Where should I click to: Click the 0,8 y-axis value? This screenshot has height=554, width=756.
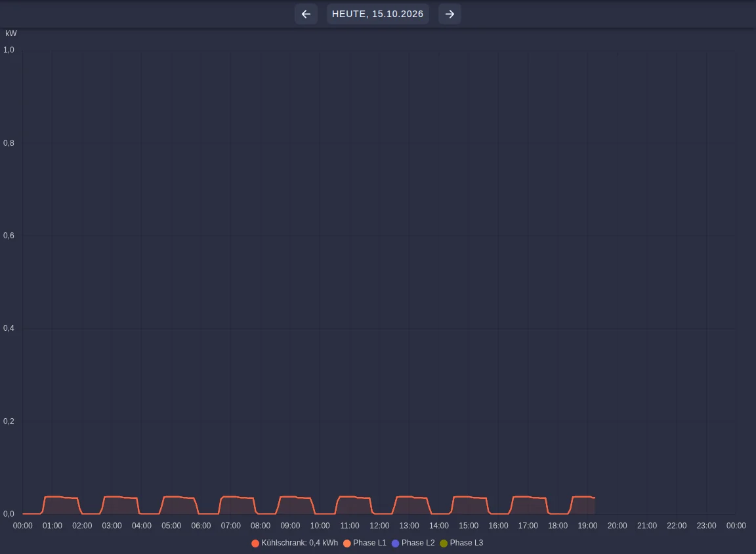(x=9, y=142)
